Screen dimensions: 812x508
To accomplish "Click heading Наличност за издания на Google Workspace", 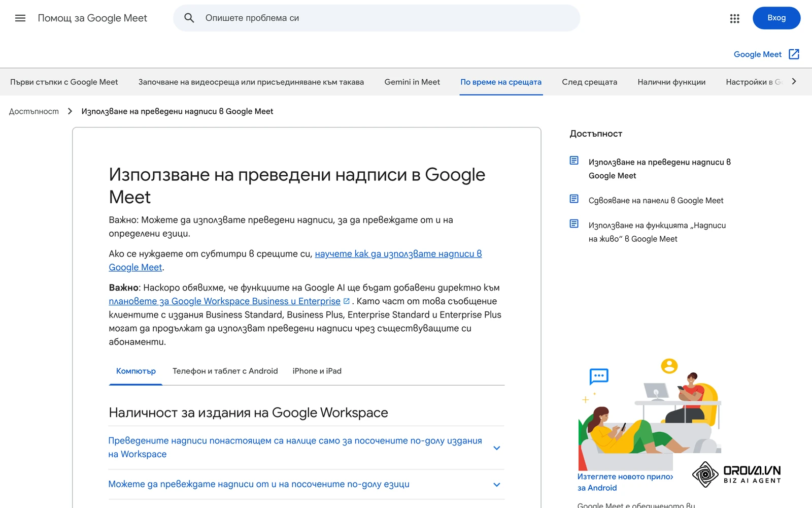I will coord(248,412).
